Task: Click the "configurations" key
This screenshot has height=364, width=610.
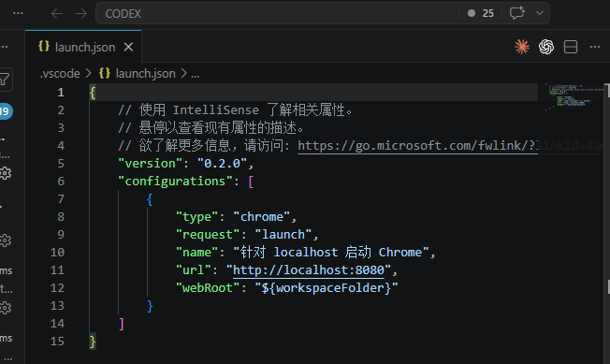Action: click(x=175, y=182)
